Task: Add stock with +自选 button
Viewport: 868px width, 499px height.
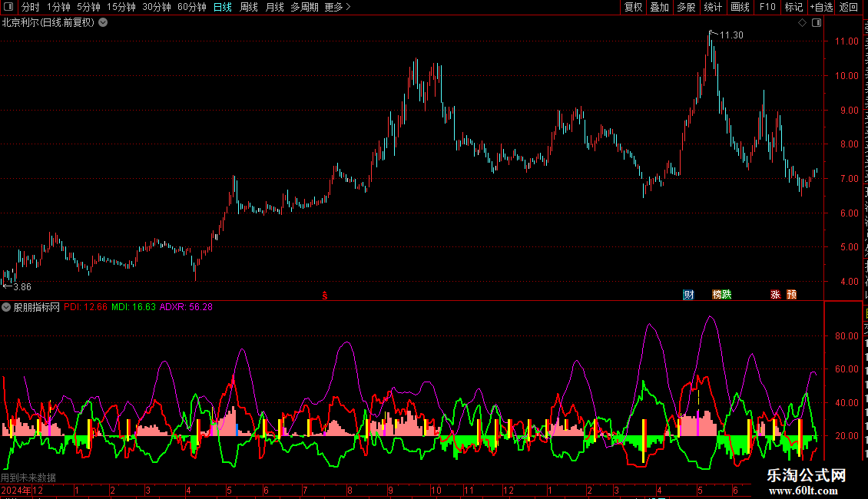Action: pos(821,7)
